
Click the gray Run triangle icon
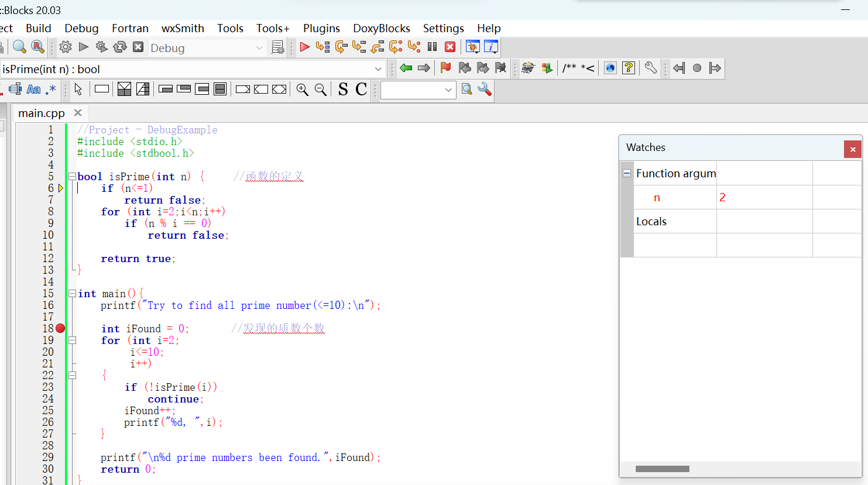click(x=84, y=47)
